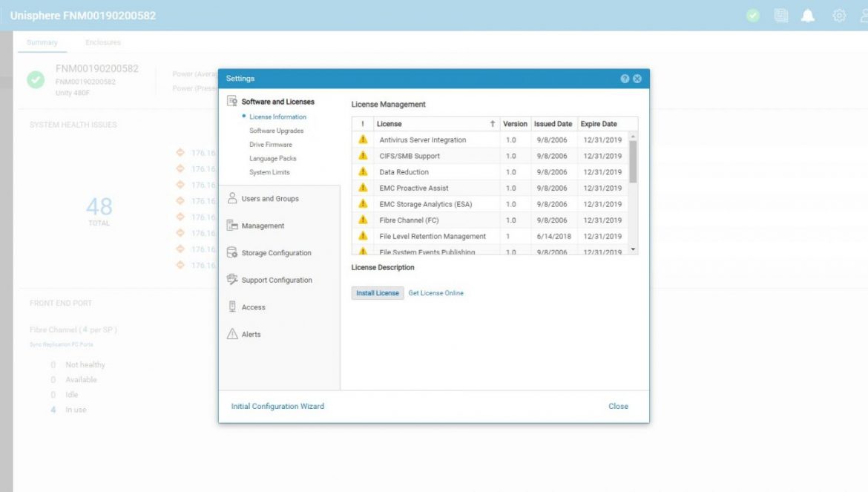Click the Access section icon
The height and width of the screenshot is (492, 868).
[x=232, y=306]
